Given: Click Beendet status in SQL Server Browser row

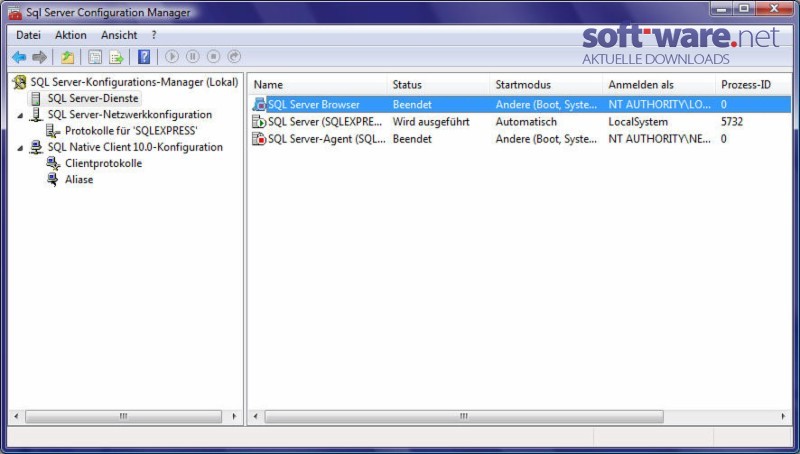Looking at the screenshot, I should pyautogui.click(x=412, y=105).
